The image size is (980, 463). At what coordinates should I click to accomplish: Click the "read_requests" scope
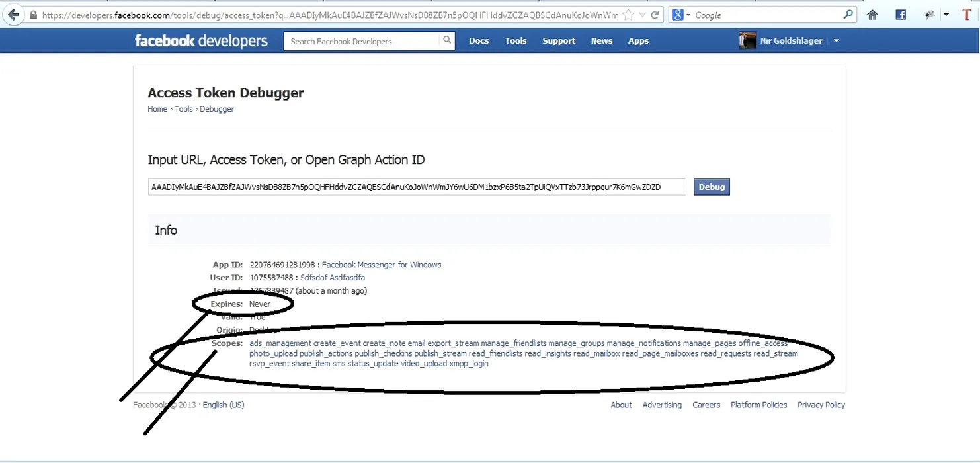pyautogui.click(x=726, y=354)
